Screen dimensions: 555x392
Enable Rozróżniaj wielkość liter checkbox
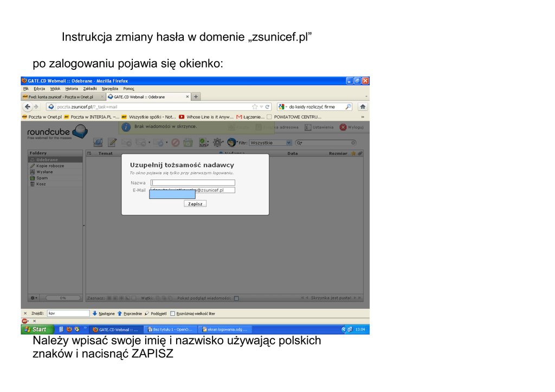(x=172, y=313)
